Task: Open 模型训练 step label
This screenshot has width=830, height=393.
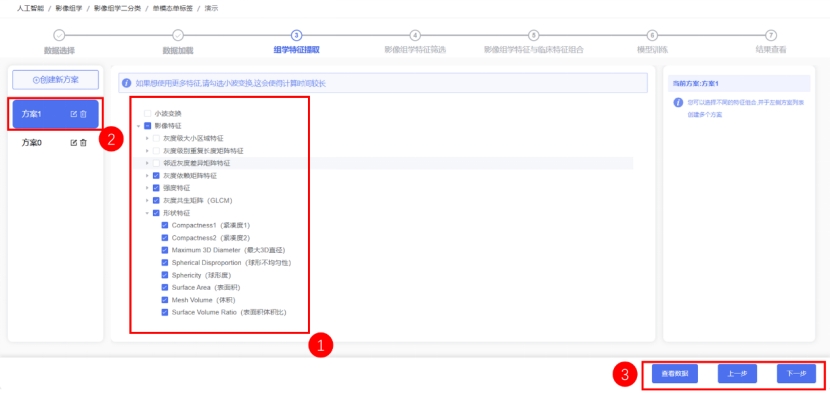Action: coord(652,50)
